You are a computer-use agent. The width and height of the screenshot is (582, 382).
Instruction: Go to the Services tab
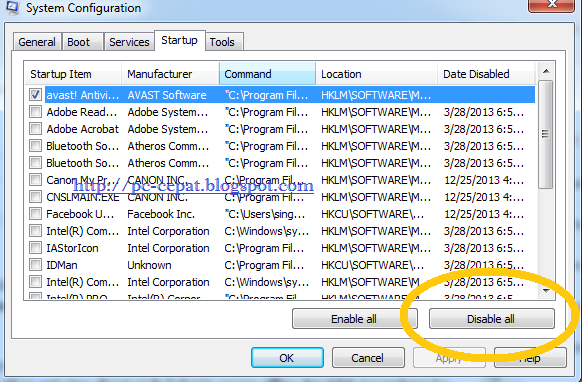pyautogui.click(x=129, y=42)
